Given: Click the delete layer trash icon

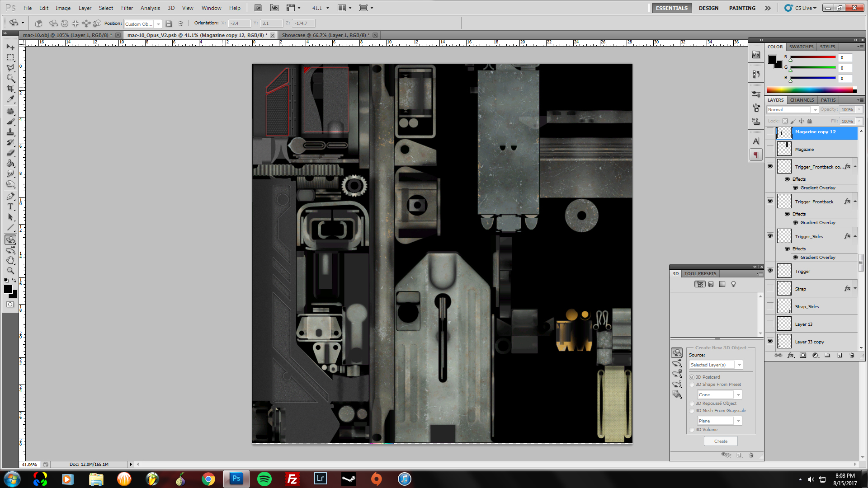Looking at the screenshot, I should click(852, 356).
